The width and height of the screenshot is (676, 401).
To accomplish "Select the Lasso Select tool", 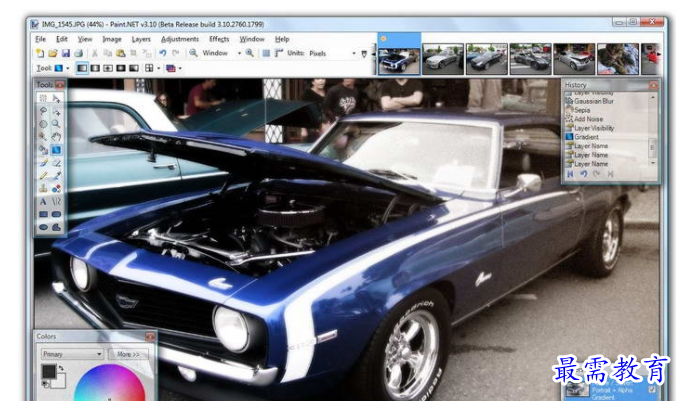I will [x=43, y=111].
